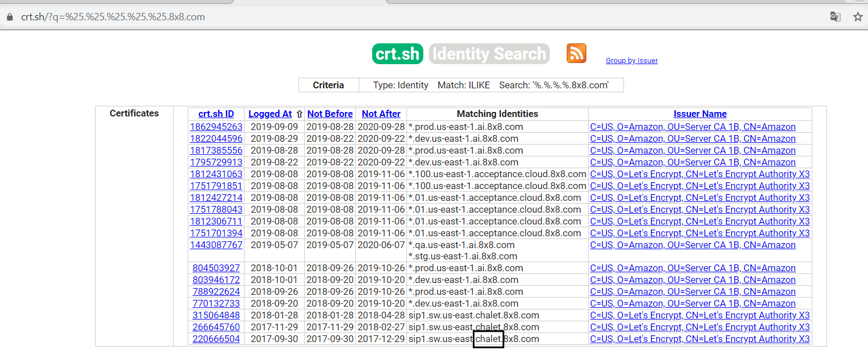Image resolution: width=868 pixels, height=364 pixels.
Task: Open certificate ID 803946172
Action: 216,280
